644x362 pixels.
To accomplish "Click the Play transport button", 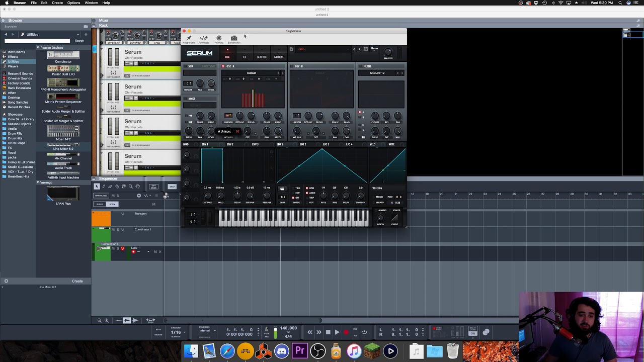I will 337,332.
